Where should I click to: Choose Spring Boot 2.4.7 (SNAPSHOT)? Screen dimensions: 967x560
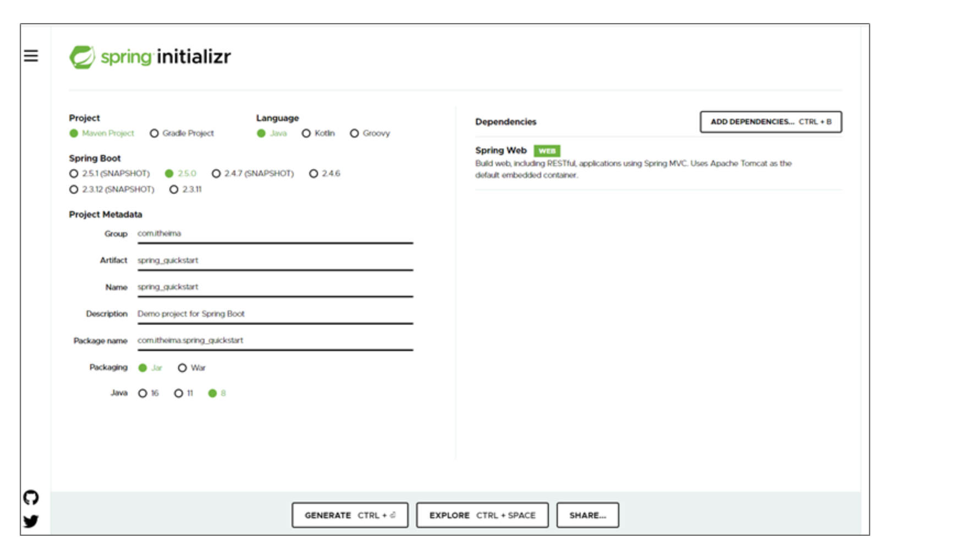(x=216, y=173)
